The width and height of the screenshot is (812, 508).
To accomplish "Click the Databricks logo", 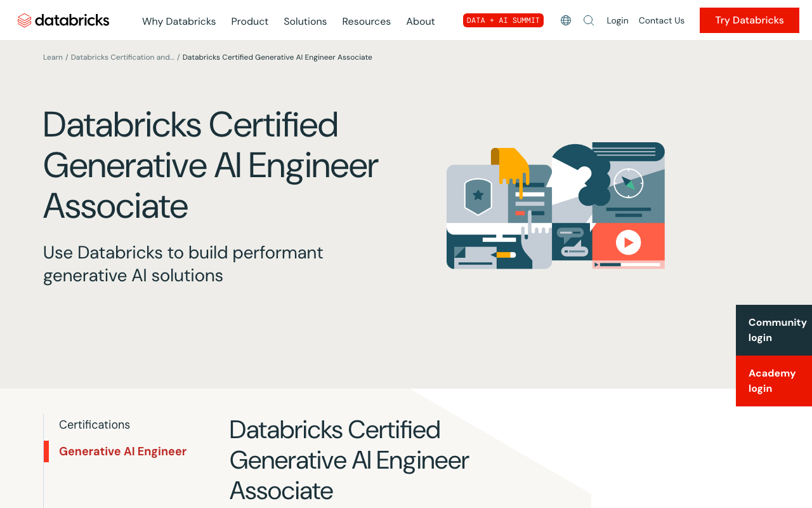I will click(63, 18).
